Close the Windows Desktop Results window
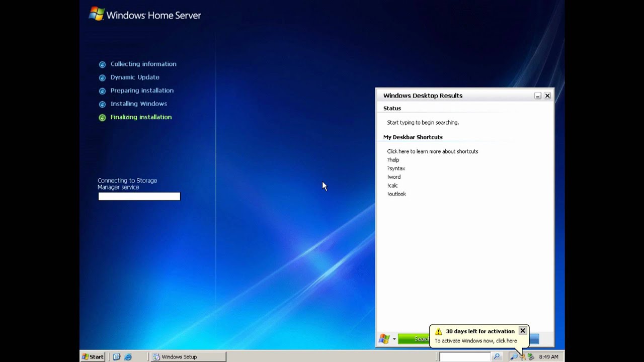Viewport: 644px width, 362px height. tap(547, 96)
